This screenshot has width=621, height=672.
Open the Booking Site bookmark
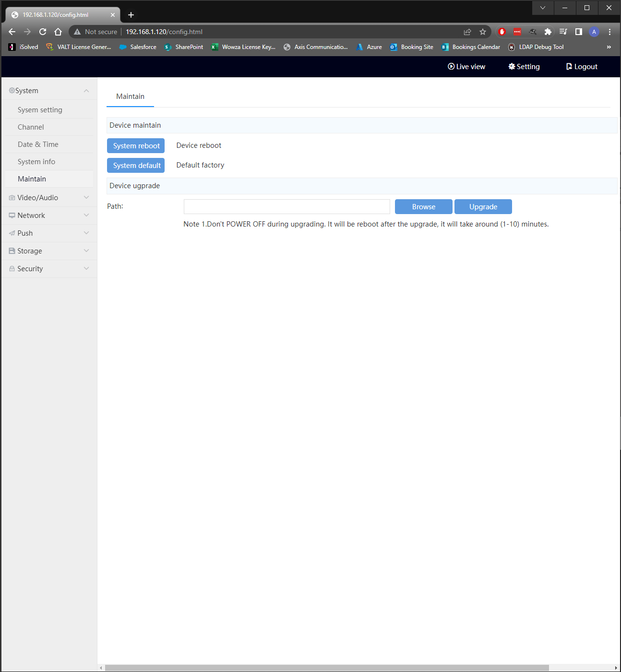pos(412,47)
